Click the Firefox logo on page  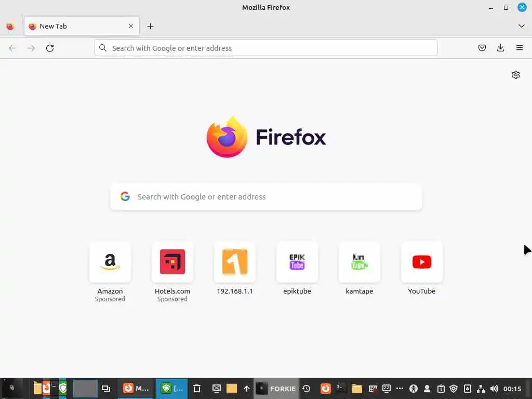point(227,137)
